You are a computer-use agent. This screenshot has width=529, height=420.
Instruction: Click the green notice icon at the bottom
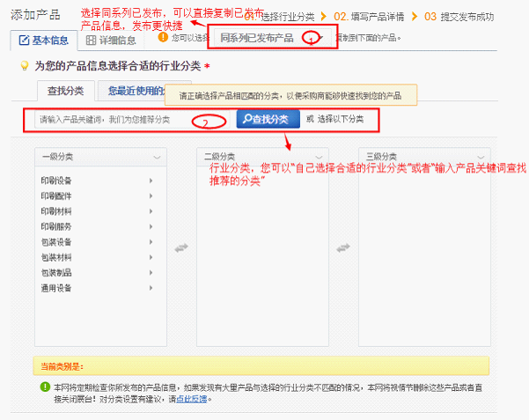pyautogui.click(x=45, y=387)
